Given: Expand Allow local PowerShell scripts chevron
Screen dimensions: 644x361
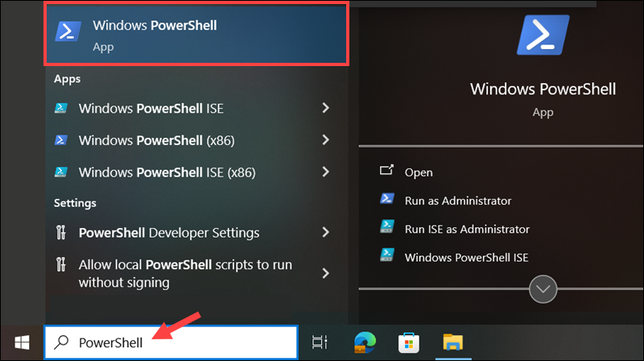Looking at the screenshot, I should point(326,273).
